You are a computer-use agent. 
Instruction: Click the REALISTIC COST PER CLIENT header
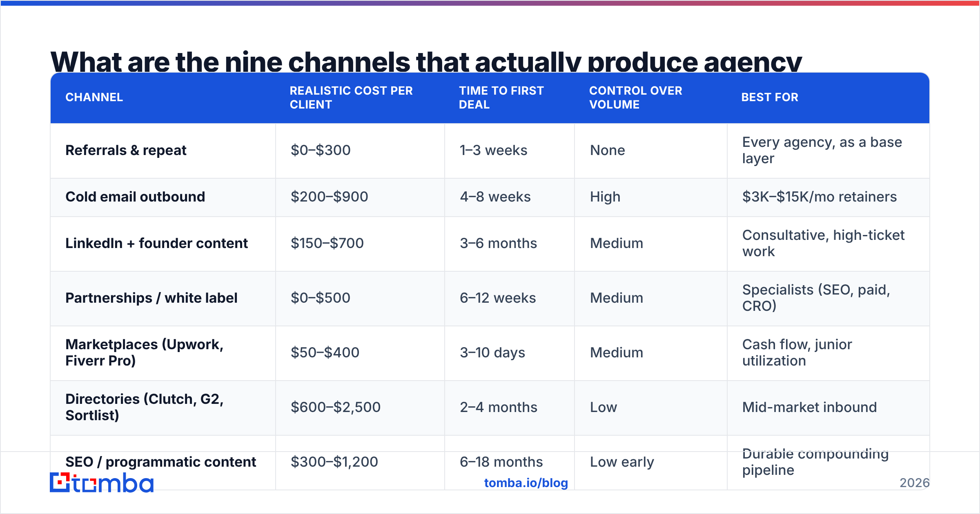351,97
